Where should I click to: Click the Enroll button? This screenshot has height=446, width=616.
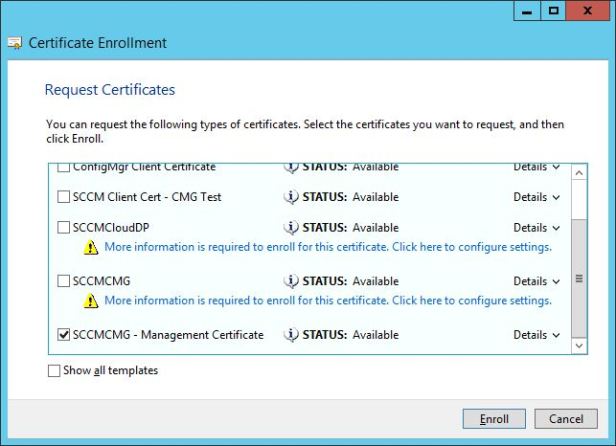[x=494, y=419]
